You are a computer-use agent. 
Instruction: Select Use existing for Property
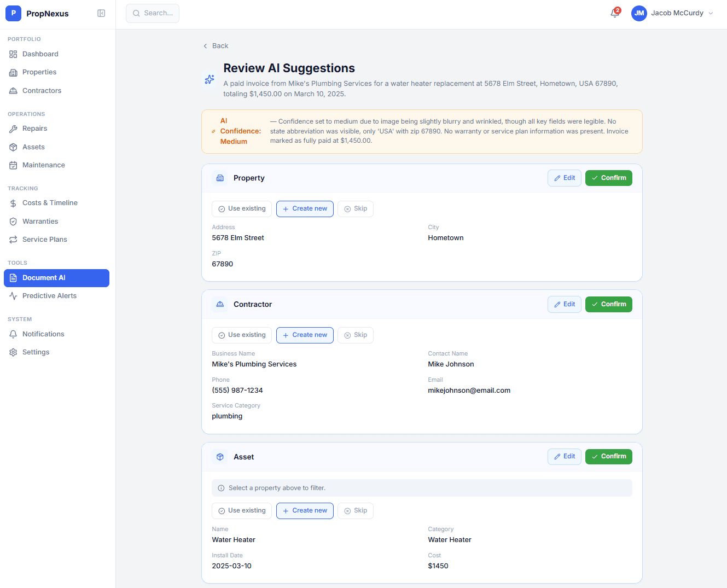click(x=242, y=209)
